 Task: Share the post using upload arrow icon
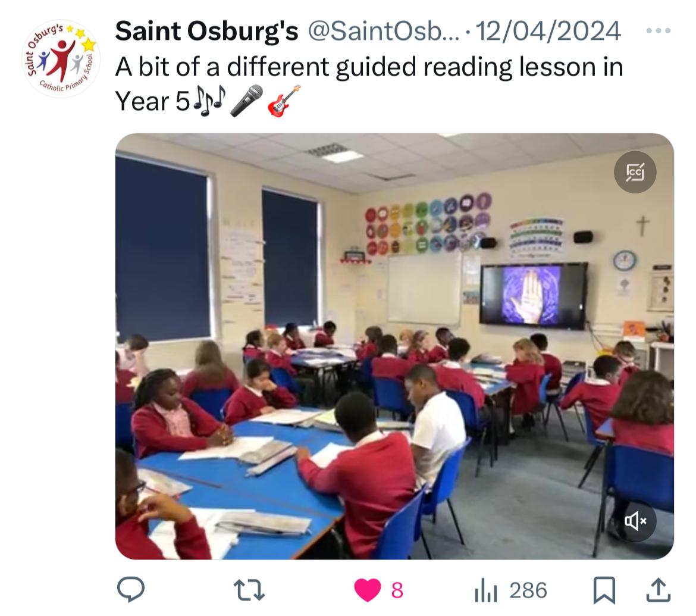click(659, 590)
